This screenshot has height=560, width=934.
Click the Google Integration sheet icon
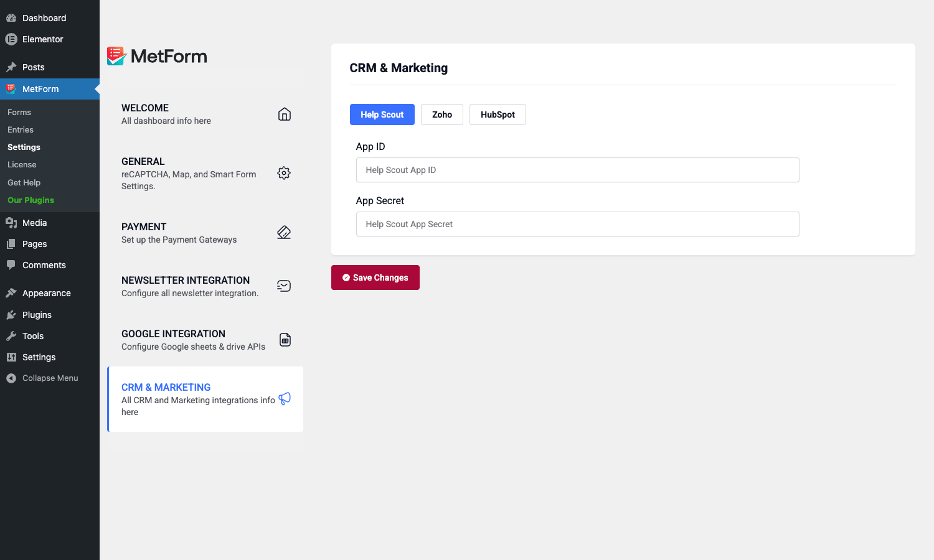click(285, 340)
